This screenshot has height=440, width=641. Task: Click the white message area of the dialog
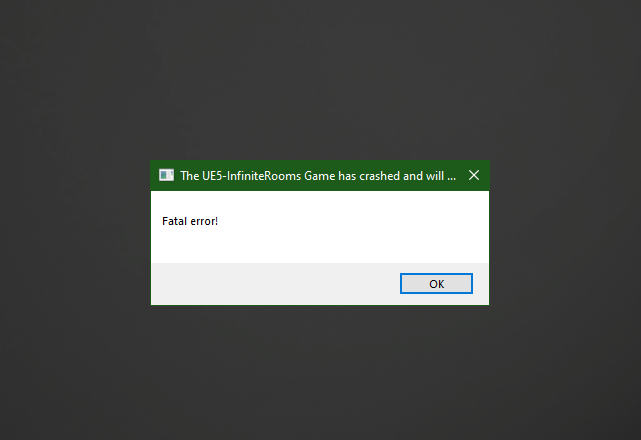(x=320, y=227)
